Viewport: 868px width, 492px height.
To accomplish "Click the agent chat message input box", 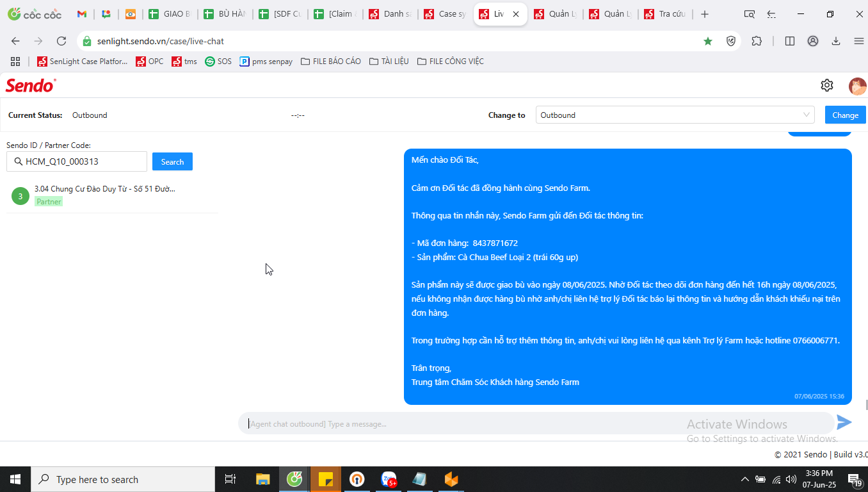I will coord(536,423).
